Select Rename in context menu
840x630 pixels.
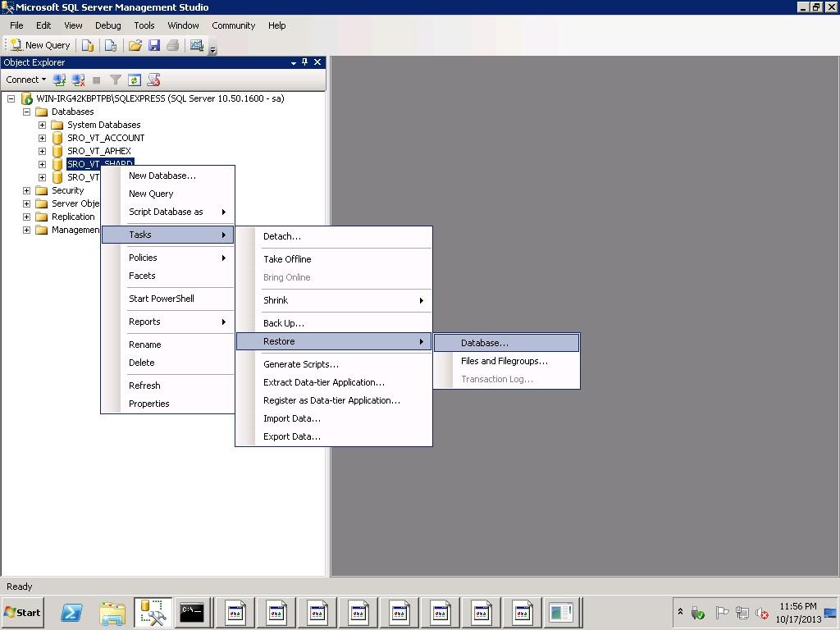167,345
